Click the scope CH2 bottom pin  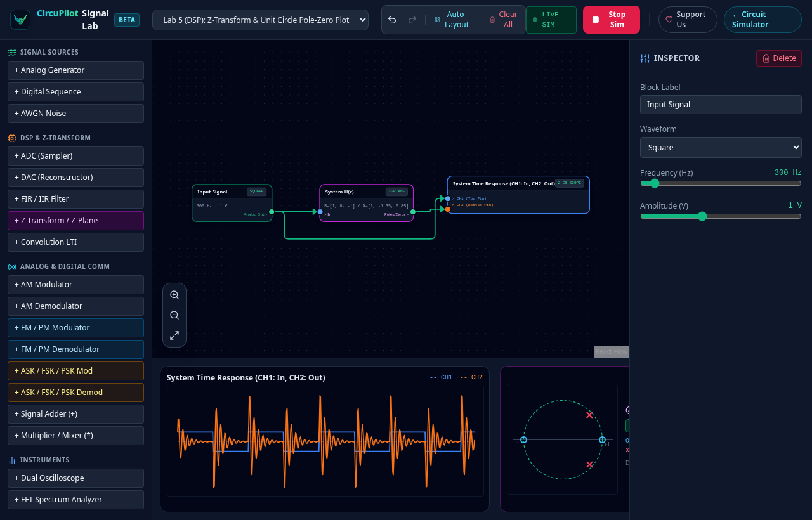[448, 209]
